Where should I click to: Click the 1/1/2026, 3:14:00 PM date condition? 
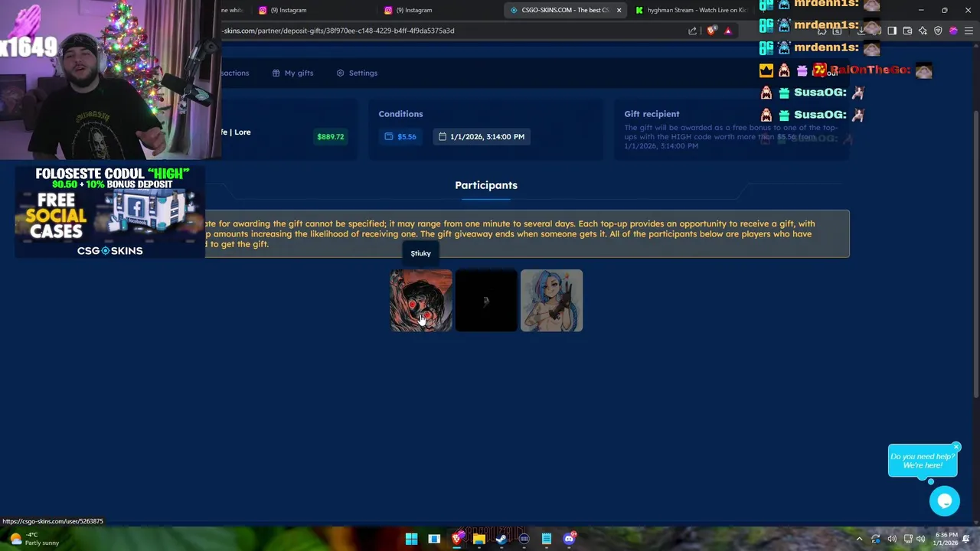click(482, 136)
